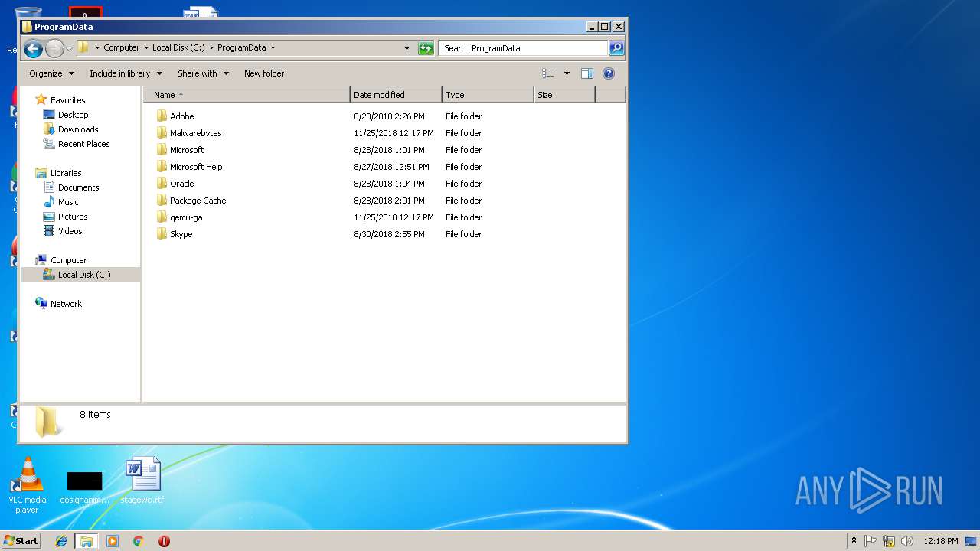Select Local Disk (C:) in navigation pane

coord(80,275)
